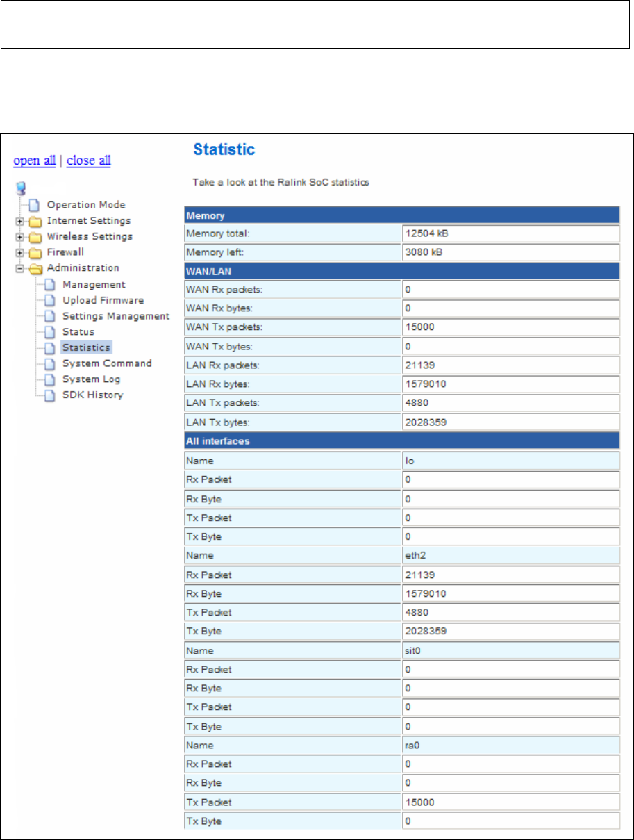This screenshot has width=634, height=840.
Task: Expand the Wireless Settings tree node
Action: tap(19, 236)
